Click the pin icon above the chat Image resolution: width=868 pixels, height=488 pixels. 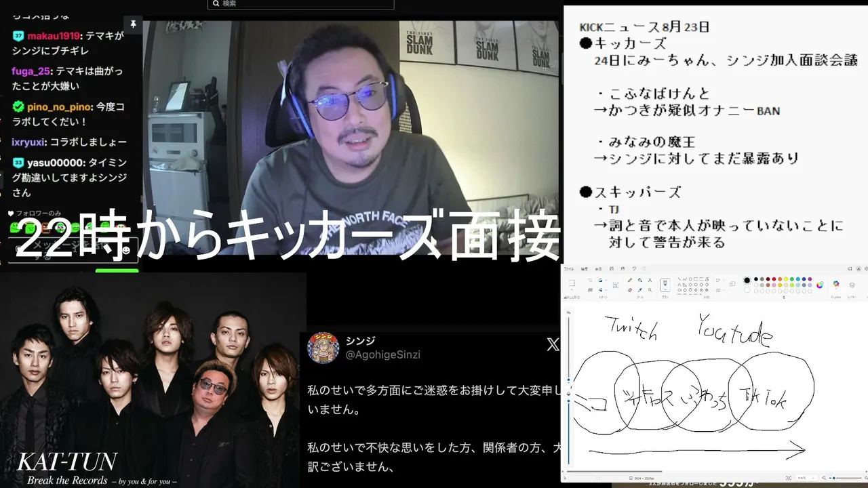click(x=134, y=24)
